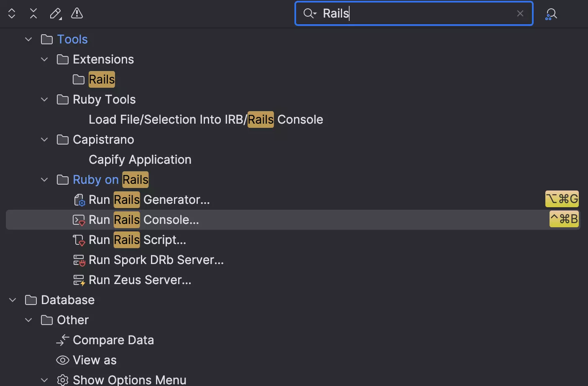Click the search magnifier history icon
The width and height of the screenshot is (588, 386).
pyautogui.click(x=310, y=13)
